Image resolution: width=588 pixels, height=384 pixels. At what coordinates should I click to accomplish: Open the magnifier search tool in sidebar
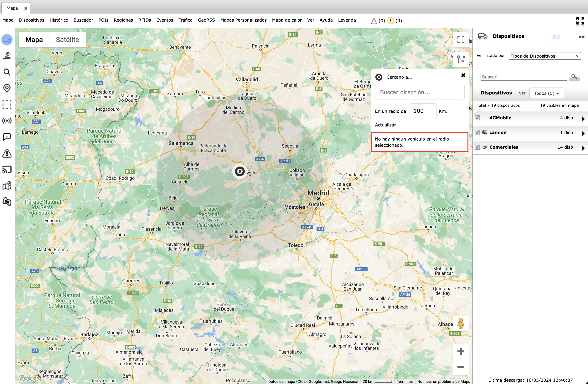click(x=7, y=72)
